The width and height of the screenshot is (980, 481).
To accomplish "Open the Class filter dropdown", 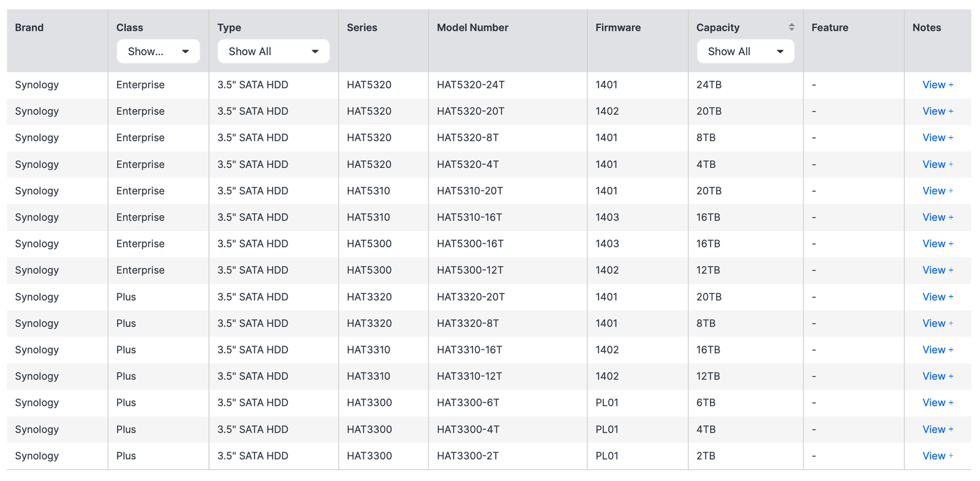I will pyautogui.click(x=158, y=51).
